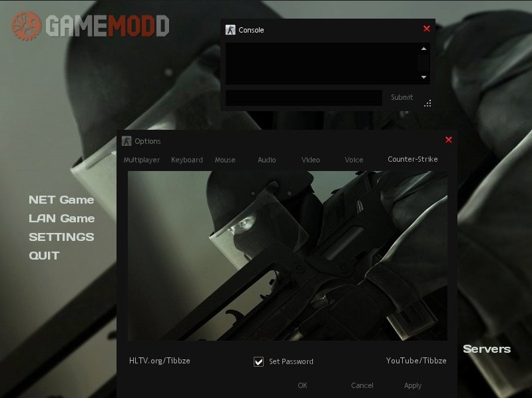This screenshot has width=532, height=398.
Task: Open the Servers link
Action: click(x=487, y=349)
